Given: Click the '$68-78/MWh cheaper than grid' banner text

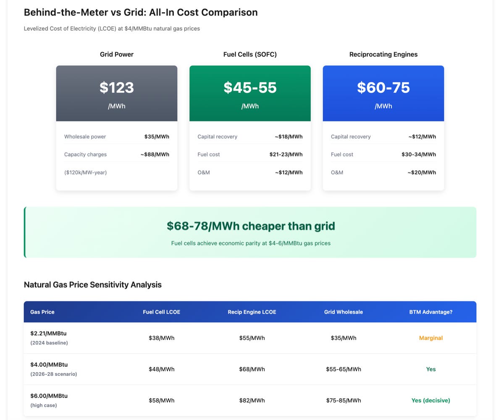Looking at the screenshot, I should [251, 226].
